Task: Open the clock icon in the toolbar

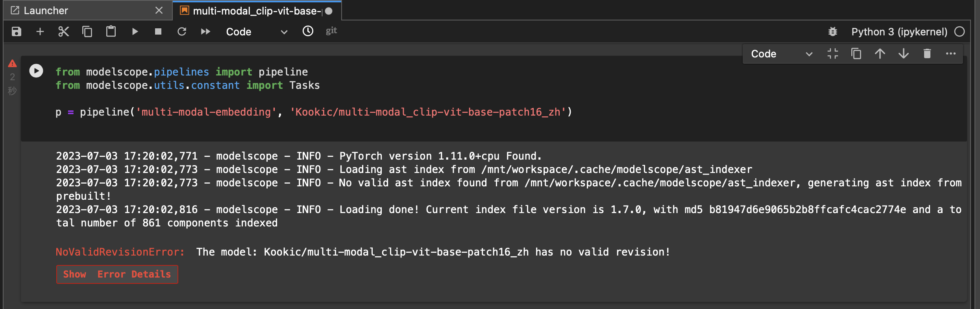Action: [x=308, y=31]
